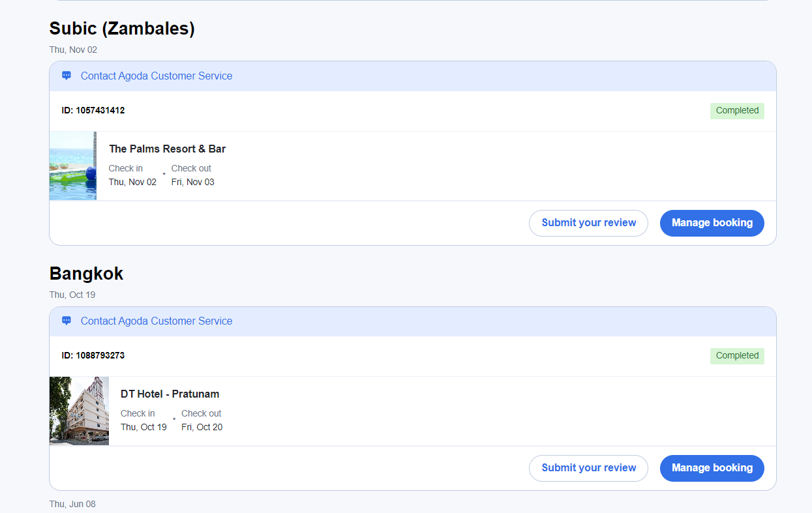
Task: Click chat icon in Subic booking header
Action: coord(67,76)
